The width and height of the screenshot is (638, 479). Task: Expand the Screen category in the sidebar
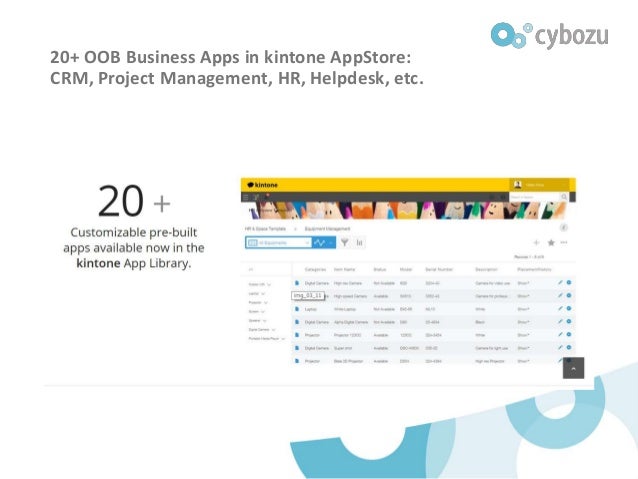263,312
